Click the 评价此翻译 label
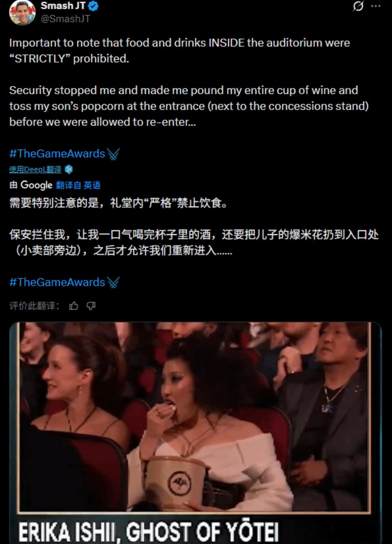Screen dimensions: 392x544 click(x=34, y=306)
